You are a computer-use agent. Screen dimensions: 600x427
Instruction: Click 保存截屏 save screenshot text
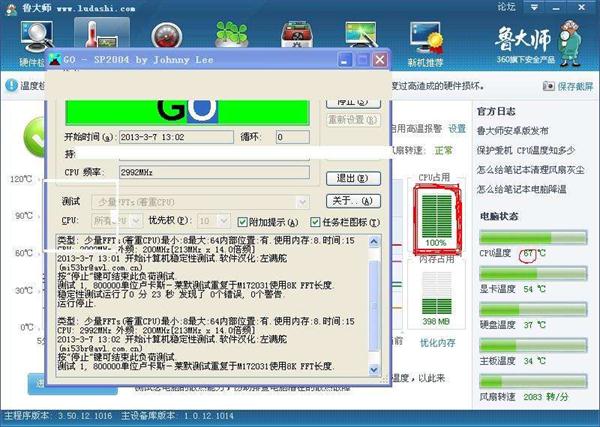(x=575, y=86)
